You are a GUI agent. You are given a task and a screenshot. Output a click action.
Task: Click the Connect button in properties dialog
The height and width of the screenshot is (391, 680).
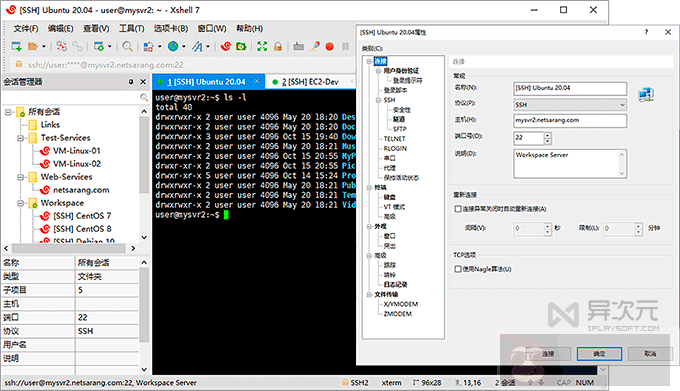click(x=548, y=354)
